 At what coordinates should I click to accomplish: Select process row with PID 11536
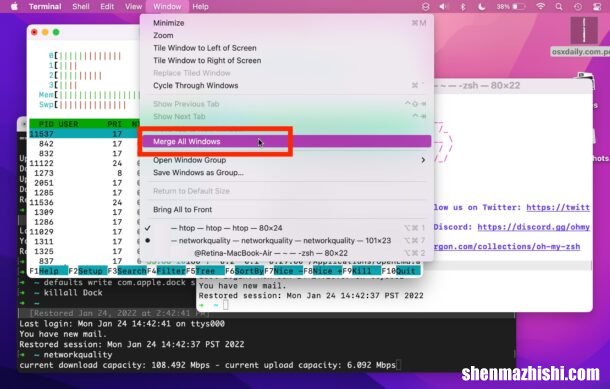tap(84, 202)
